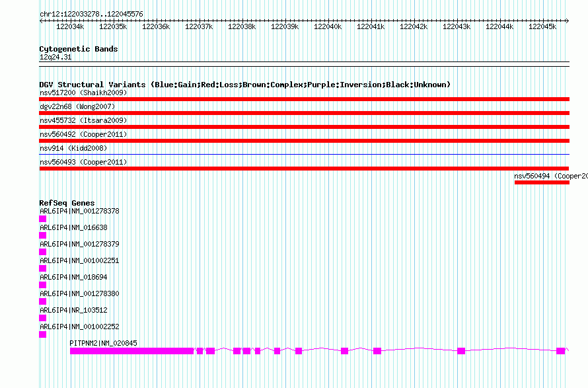588x388 pixels.
Task: Click the nsv517200 (Shaikh2009) variant label
Action: tap(83, 93)
